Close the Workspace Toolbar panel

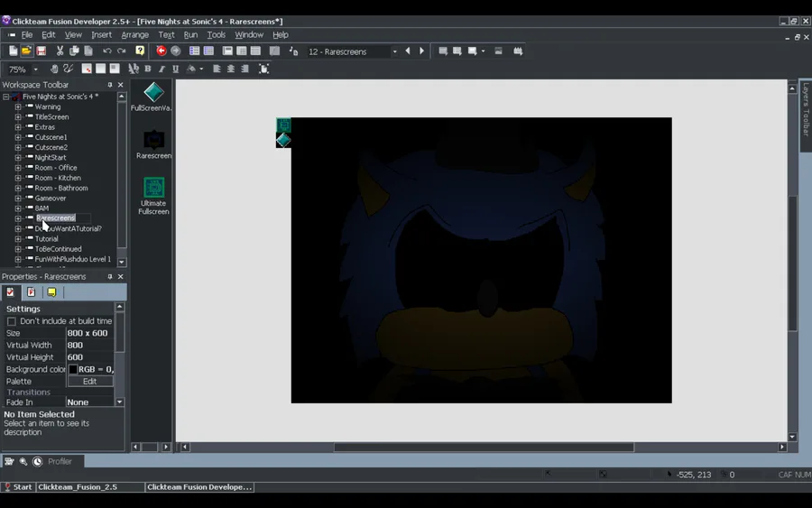pos(121,85)
